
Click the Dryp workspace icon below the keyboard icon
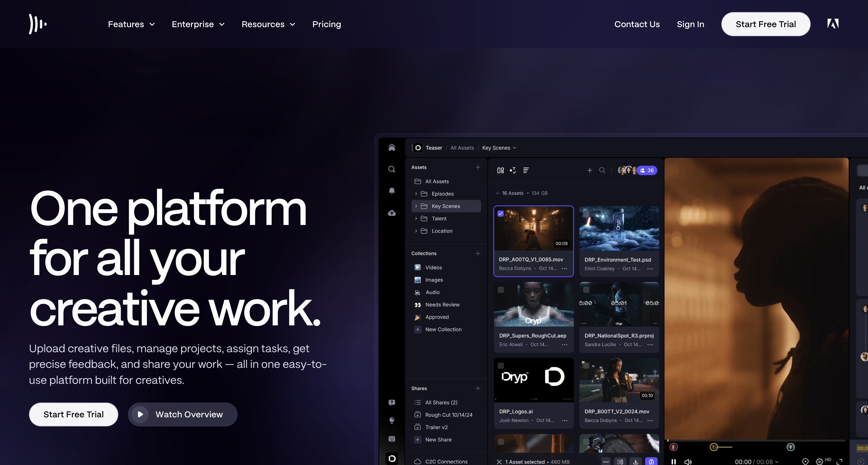391,458
